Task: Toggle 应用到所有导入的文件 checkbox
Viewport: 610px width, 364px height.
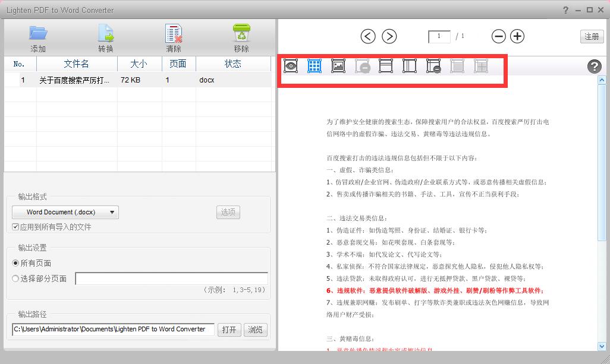Action: pos(15,227)
